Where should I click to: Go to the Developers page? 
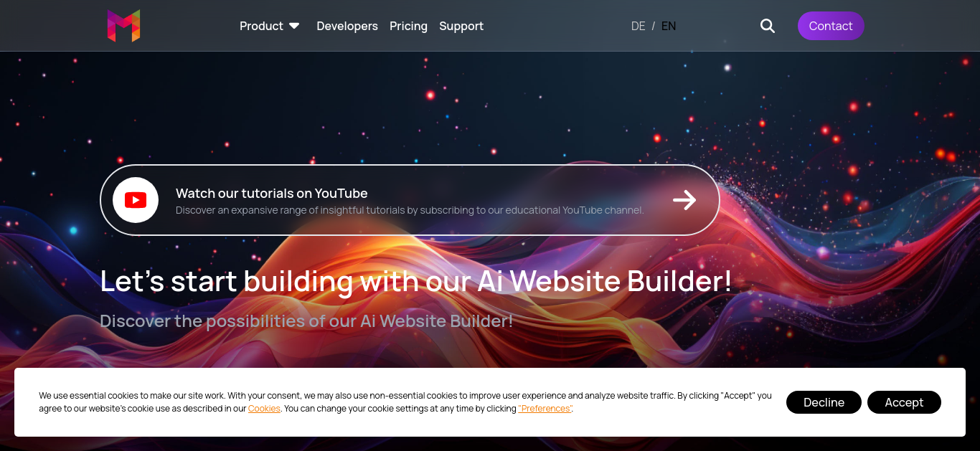tap(347, 26)
